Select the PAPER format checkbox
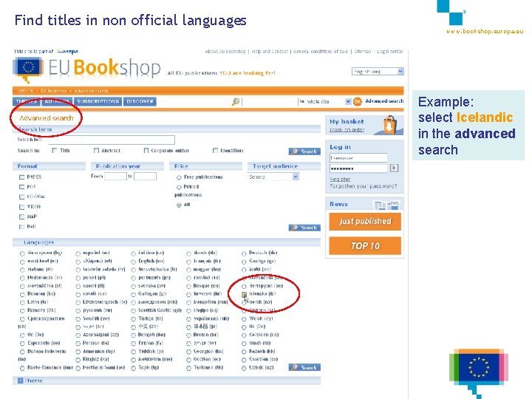Image resolution: width=532 pixels, height=399 pixels. (21, 177)
